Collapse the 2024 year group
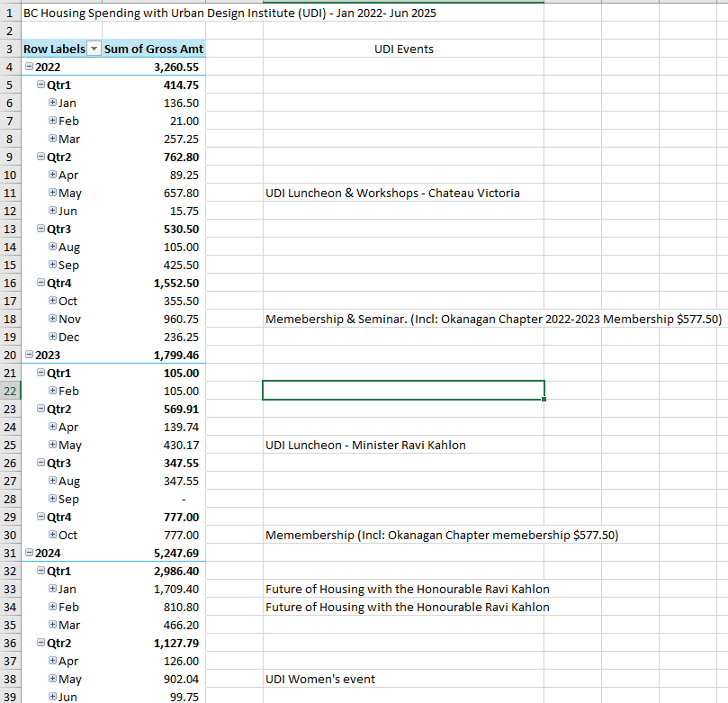 click(30, 554)
